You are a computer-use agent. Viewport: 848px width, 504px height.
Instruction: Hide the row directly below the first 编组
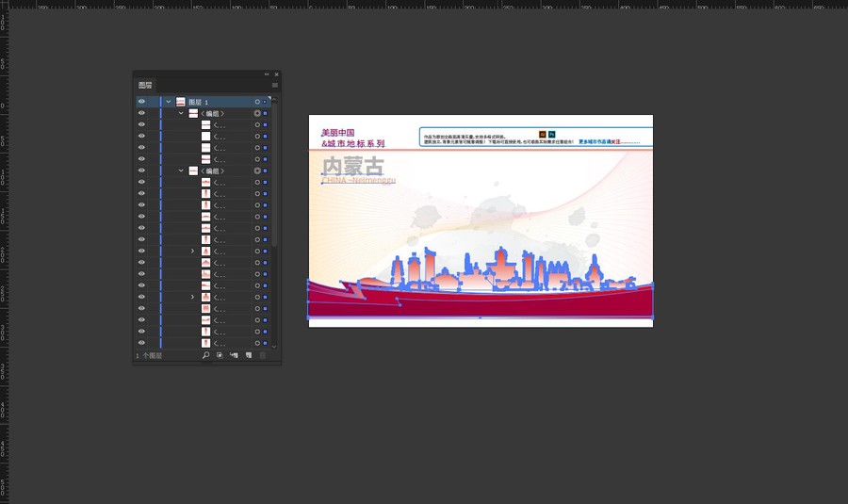click(141, 125)
